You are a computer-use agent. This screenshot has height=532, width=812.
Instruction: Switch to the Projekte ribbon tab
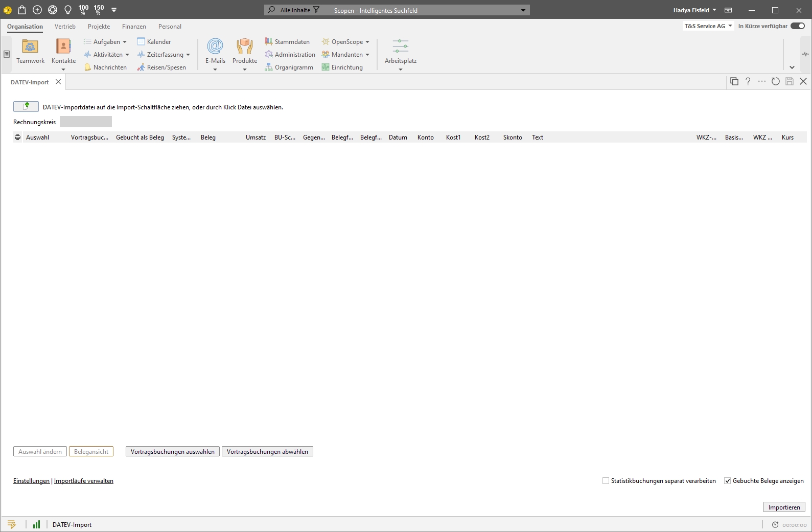(99, 27)
